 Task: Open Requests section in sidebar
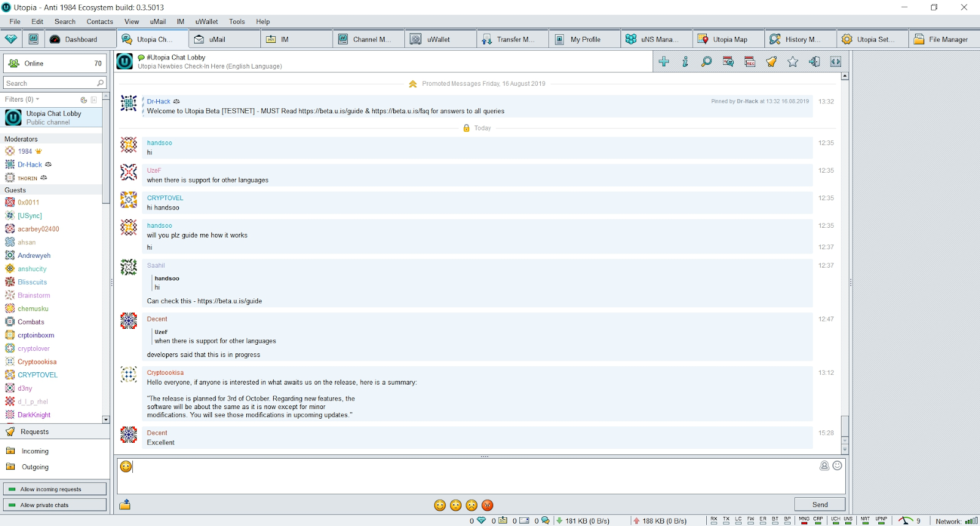55,432
